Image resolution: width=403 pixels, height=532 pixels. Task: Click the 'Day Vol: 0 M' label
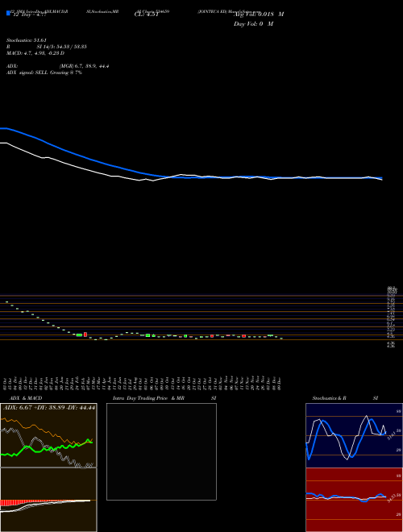pos(253,24)
